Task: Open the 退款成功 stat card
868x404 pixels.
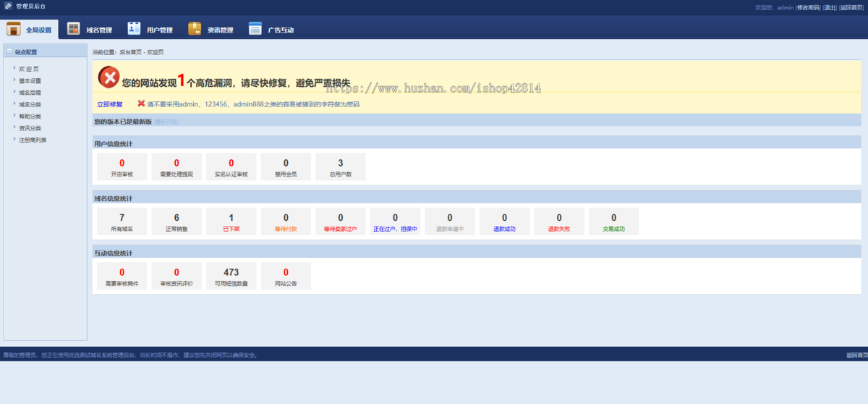Action: click(x=505, y=222)
